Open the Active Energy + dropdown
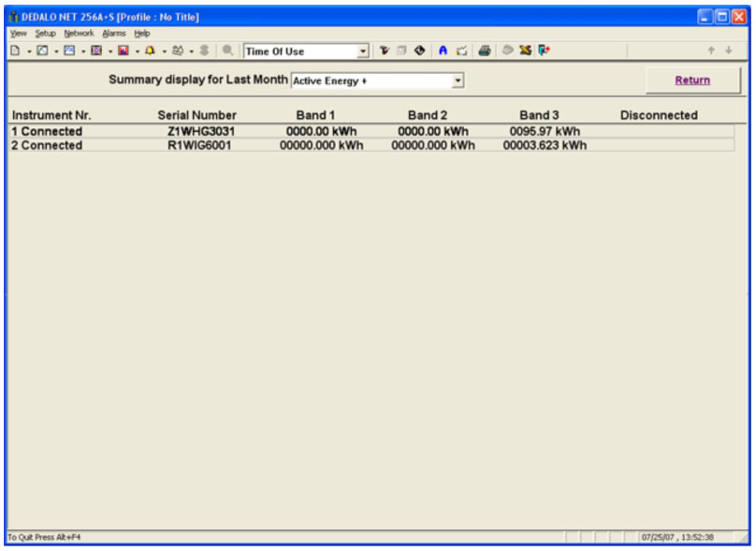 pyautogui.click(x=458, y=81)
